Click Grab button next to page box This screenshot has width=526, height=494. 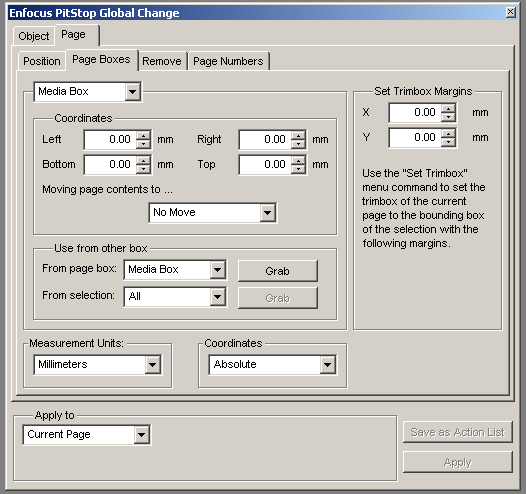[x=277, y=271]
